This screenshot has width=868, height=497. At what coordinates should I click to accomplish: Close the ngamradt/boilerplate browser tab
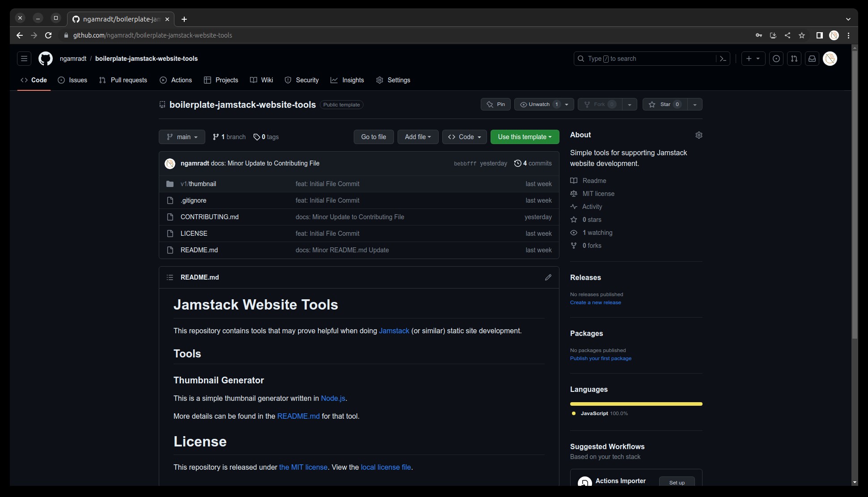tap(167, 19)
